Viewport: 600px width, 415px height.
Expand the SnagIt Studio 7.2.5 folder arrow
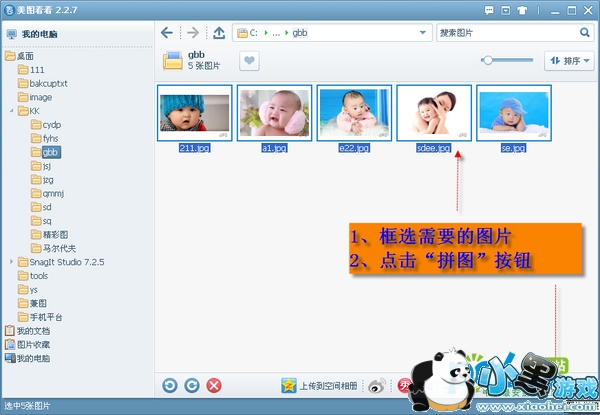tap(11, 262)
